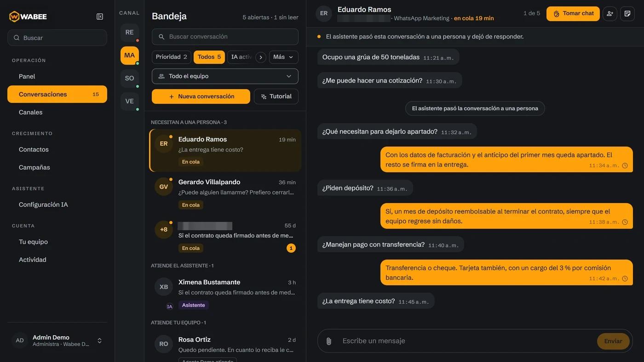This screenshot has width=644, height=362.
Task: Select the MA channel avatar
Action: (x=129, y=55)
